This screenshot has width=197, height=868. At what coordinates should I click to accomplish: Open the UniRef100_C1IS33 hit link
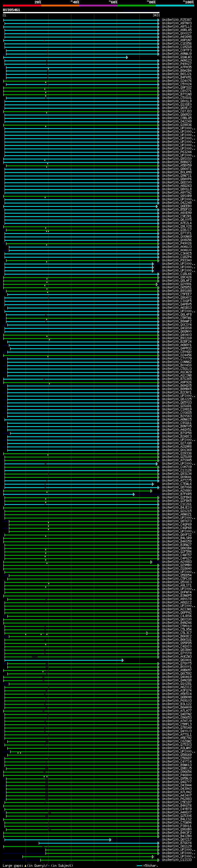point(176,860)
